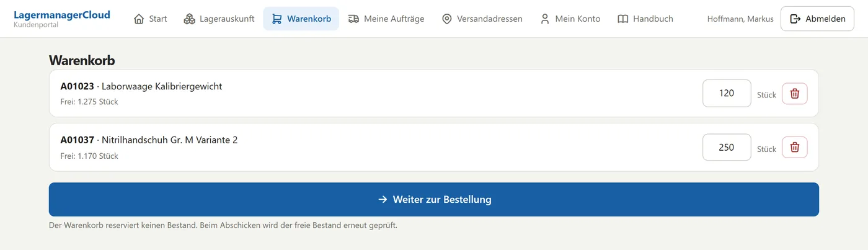
Task: Proceed with Weiter zur Bestellung label
Action: [442, 200]
